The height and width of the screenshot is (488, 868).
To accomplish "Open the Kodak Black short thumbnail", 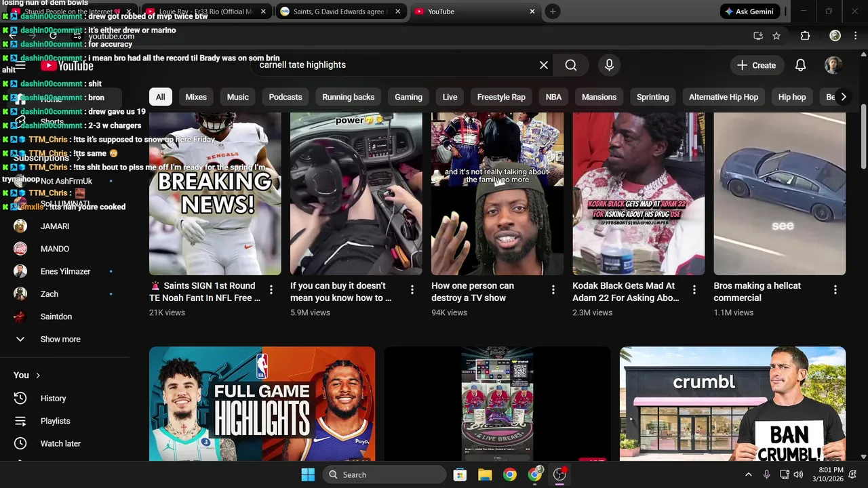I will point(639,194).
